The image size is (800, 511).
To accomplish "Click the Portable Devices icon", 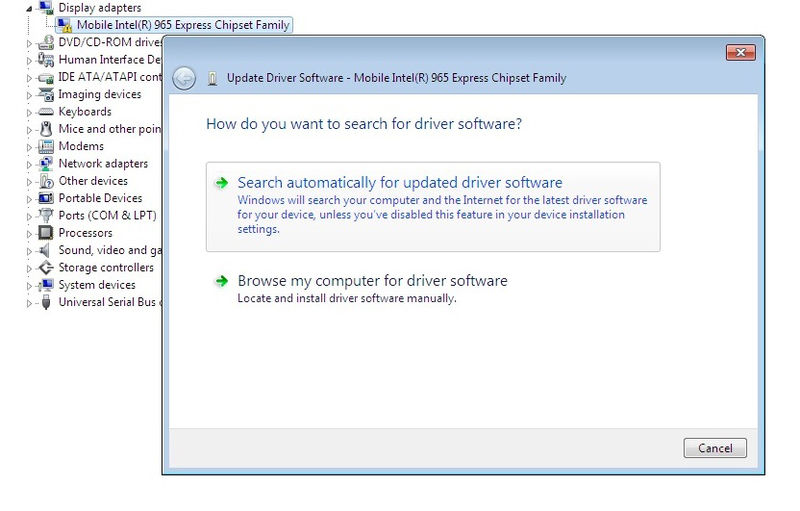I will (45, 198).
